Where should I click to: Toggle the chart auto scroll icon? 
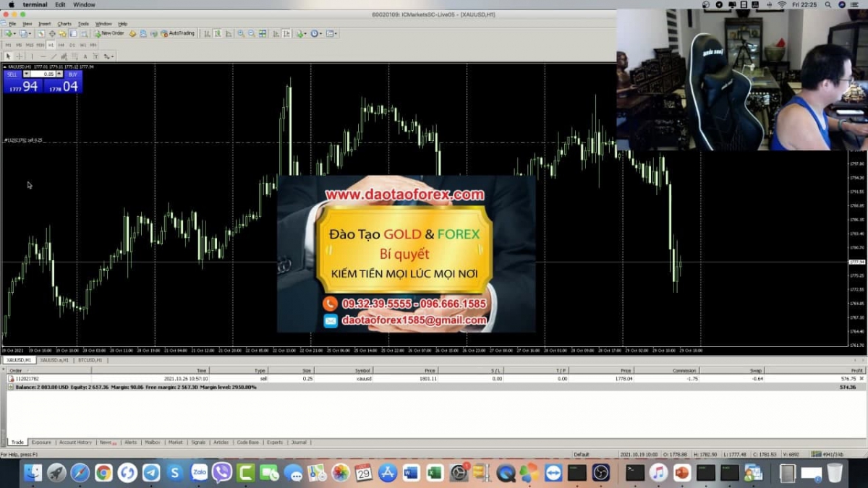tap(276, 33)
